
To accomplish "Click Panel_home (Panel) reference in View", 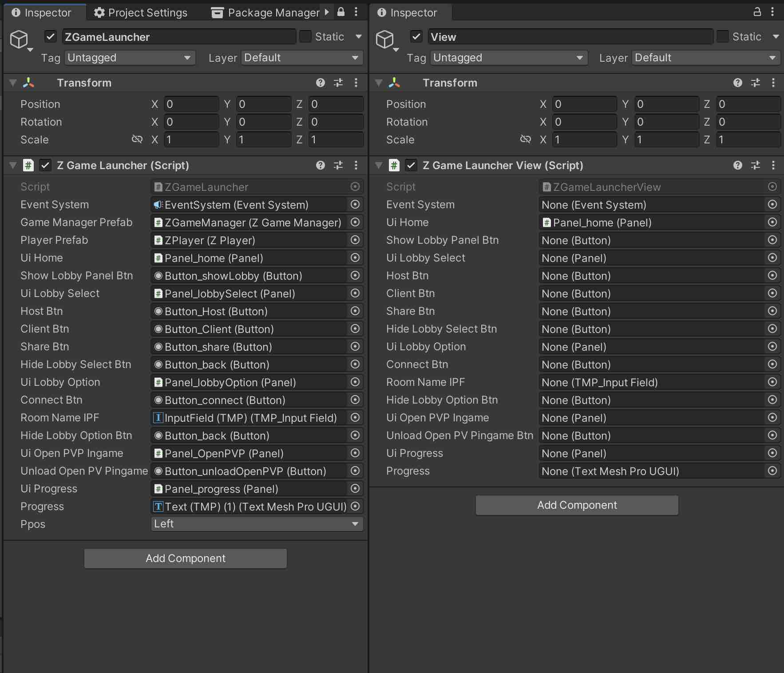I will [x=653, y=222].
